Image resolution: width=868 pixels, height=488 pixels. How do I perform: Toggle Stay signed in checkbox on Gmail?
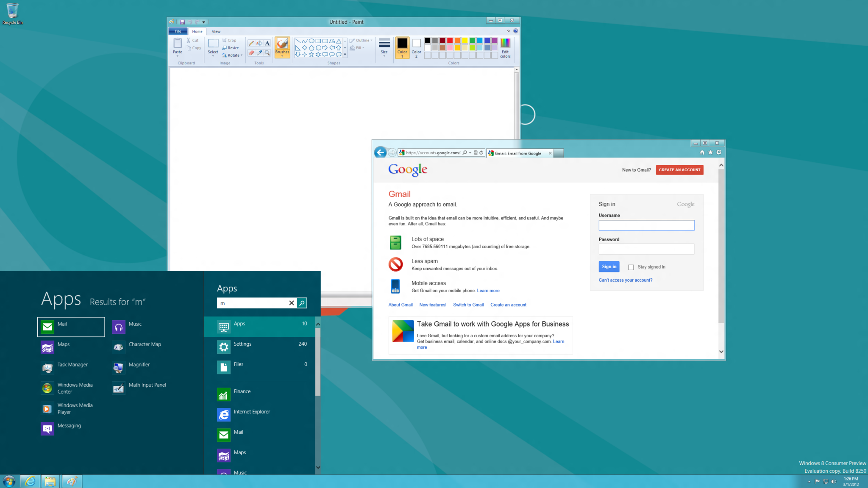click(631, 266)
